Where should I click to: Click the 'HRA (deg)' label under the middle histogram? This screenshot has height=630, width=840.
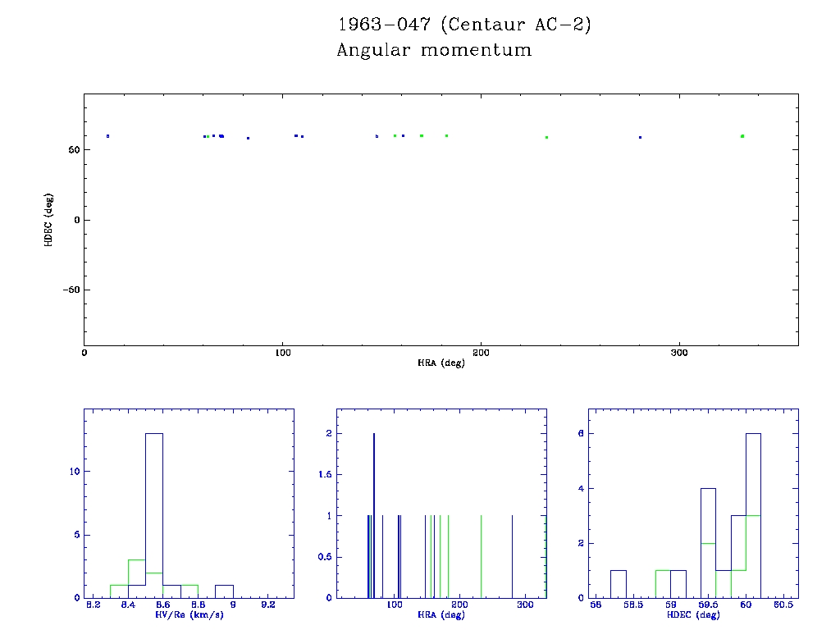coord(441,615)
